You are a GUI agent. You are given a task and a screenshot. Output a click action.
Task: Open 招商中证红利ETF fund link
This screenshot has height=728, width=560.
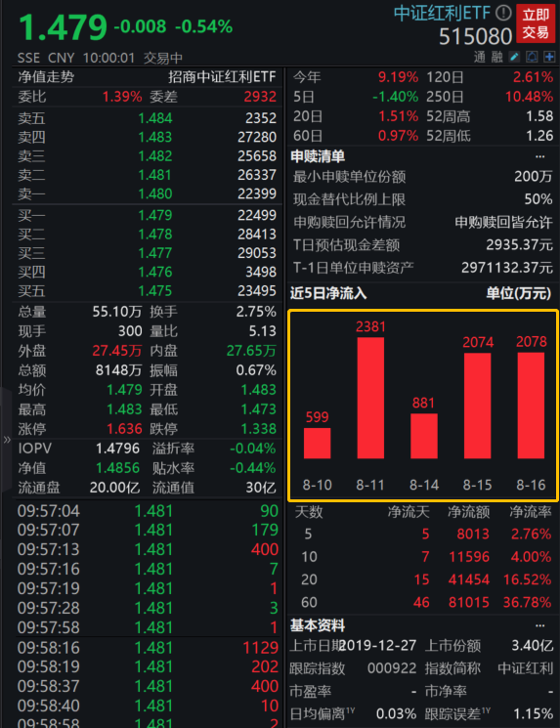(222, 77)
